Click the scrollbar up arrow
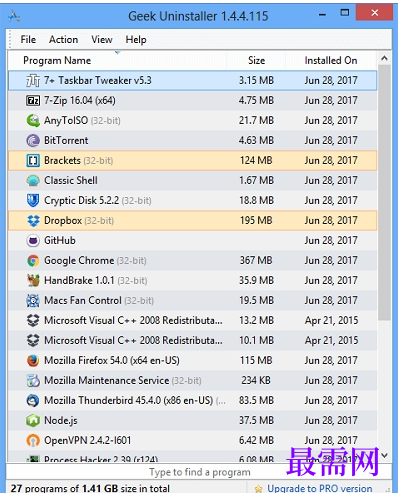The image size is (398, 493). click(384, 58)
